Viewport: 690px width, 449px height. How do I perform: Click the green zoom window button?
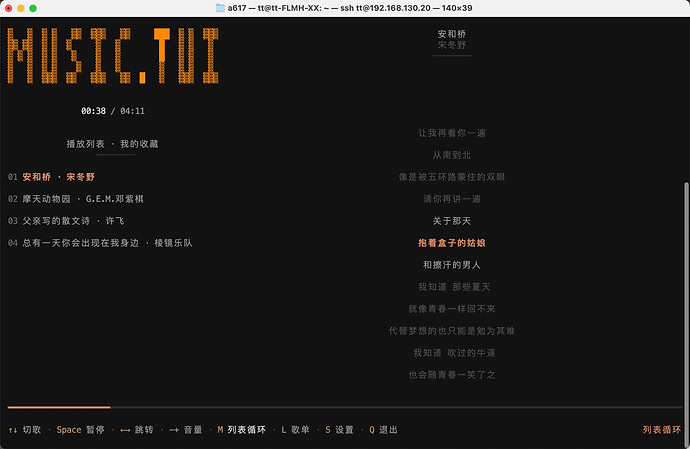click(x=33, y=8)
